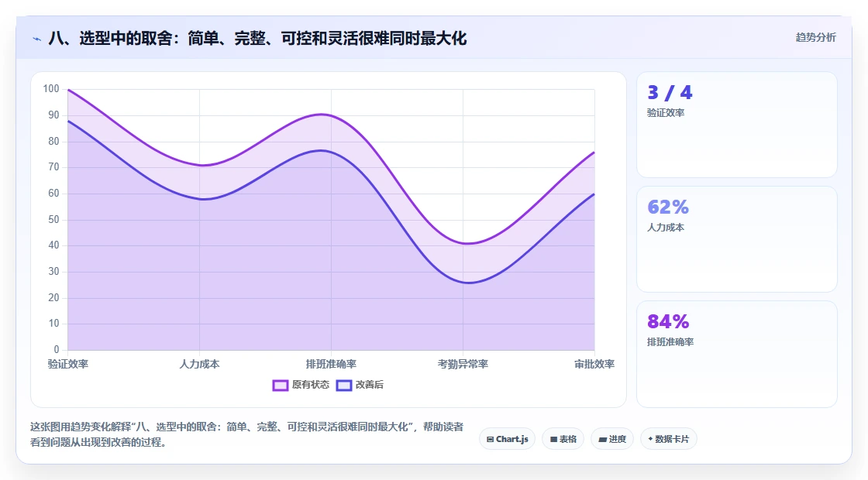Image resolution: width=868 pixels, height=480 pixels.
Task: Click the description text below the chart
Action: point(246,434)
